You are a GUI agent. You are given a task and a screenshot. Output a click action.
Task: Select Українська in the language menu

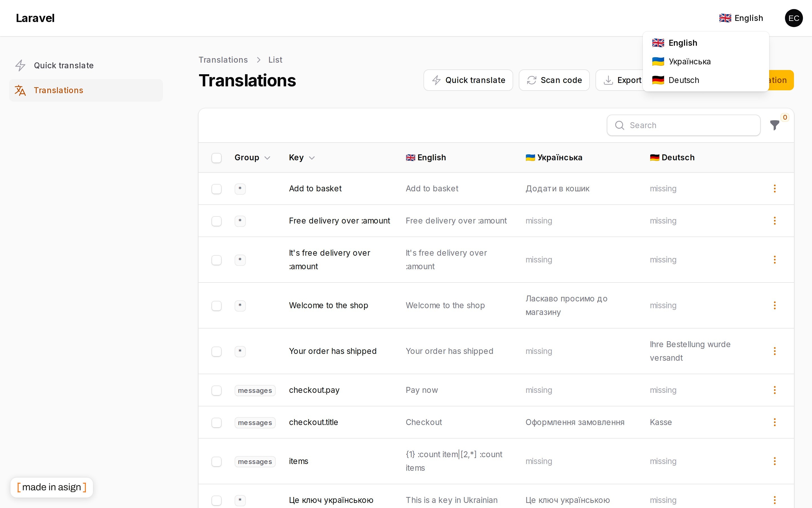pyautogui.click(x=706, y=62)
